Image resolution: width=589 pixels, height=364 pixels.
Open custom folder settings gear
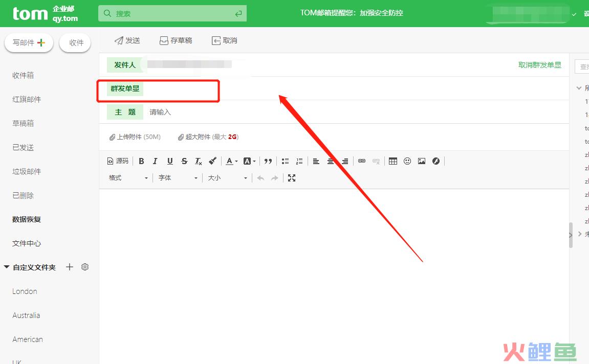pos(85,267)
